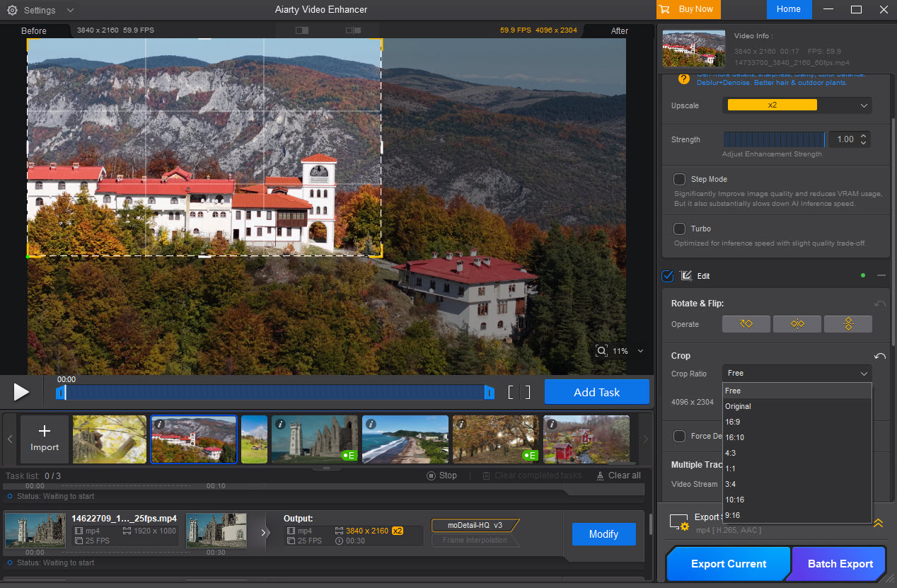Reset the Crop settings with the undo arrow
Screen dimensions: 897x588
click(879, 356)
